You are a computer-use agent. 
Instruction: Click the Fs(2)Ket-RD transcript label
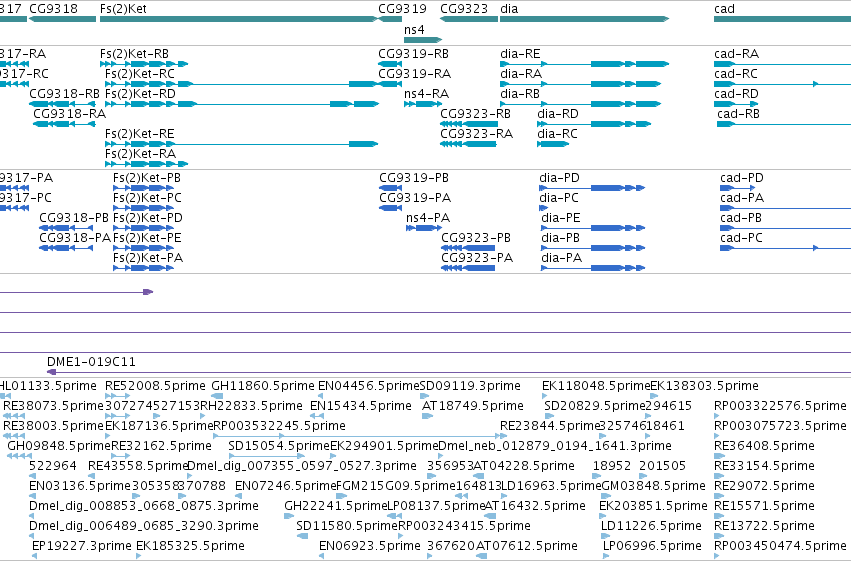[140, 94]
